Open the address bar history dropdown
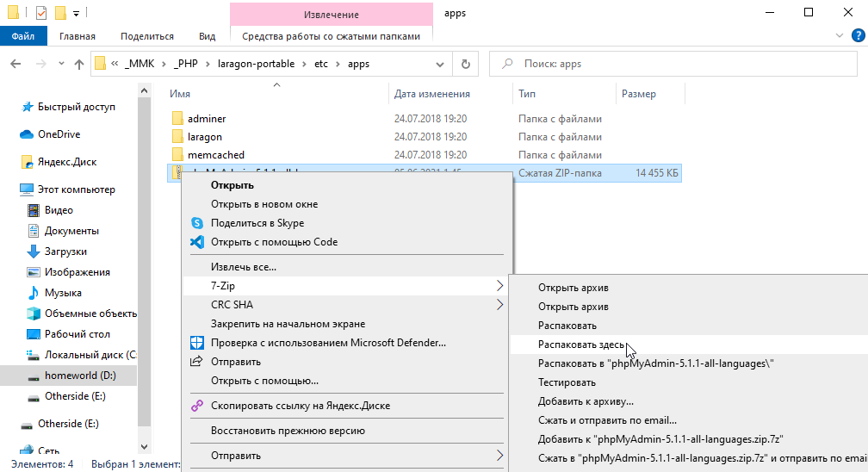 point(443,64)
